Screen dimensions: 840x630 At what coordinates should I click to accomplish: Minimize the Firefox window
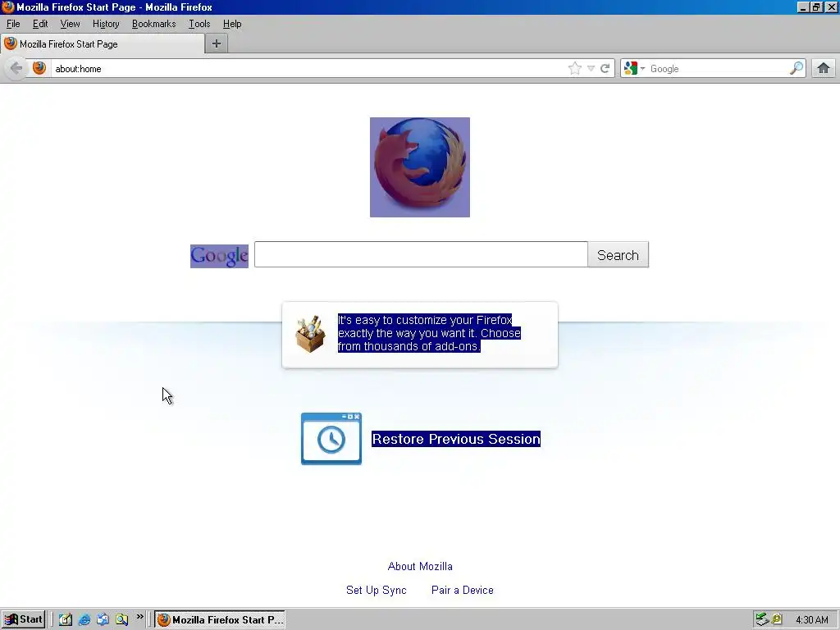tap(802, 7)
